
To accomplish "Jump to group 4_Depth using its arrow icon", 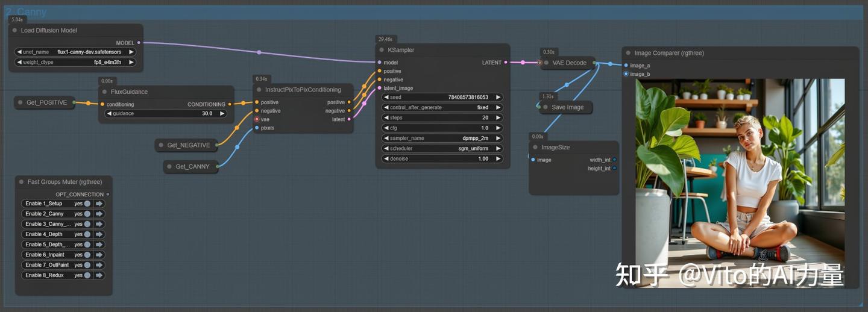I will 99,234.
